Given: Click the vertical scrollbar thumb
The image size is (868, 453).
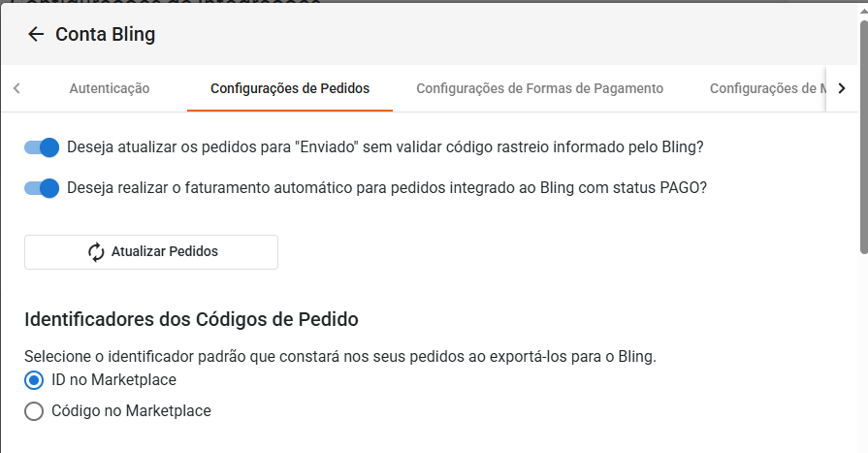Looking at the screenshot, I should [x=863, y=138].
